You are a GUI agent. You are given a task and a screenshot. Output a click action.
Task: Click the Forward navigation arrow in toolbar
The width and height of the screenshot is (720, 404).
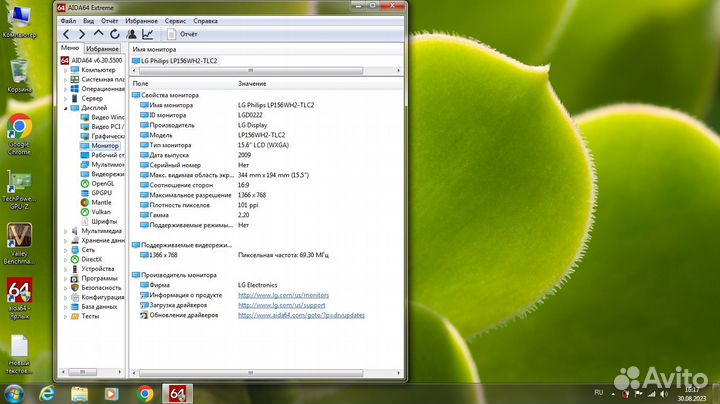[82, 34]
